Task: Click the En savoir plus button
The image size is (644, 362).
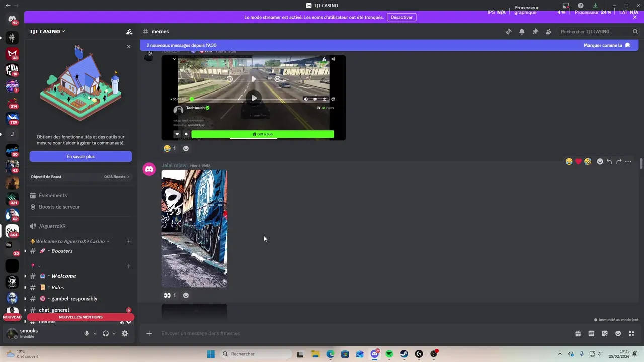Action: [80, 156]
